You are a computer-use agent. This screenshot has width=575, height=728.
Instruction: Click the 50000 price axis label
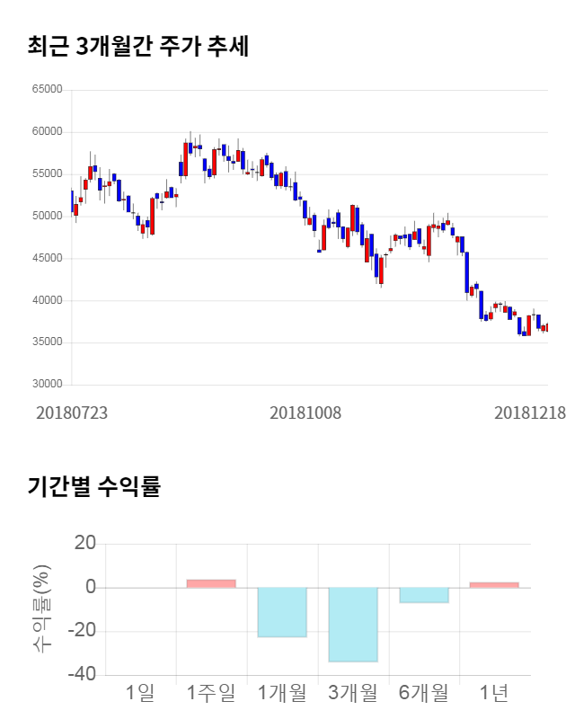click(47, 217)
